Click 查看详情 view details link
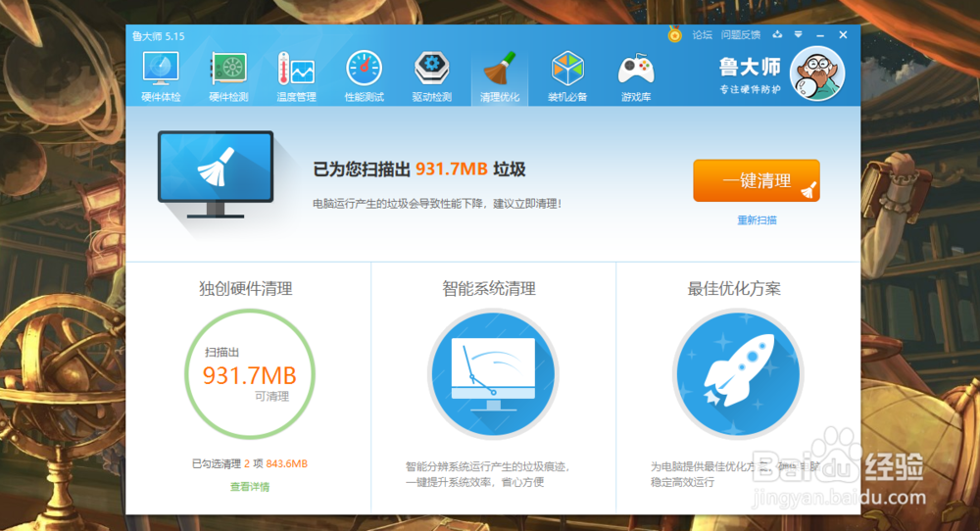 (x=249, y=487)
